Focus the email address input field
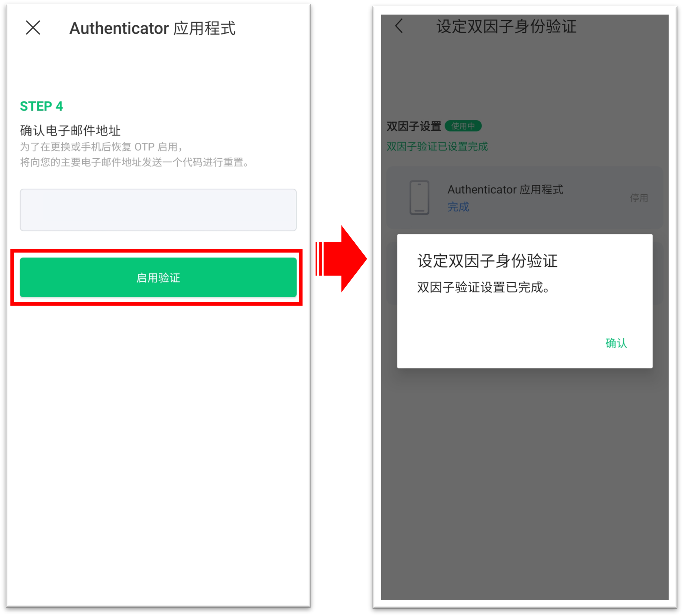This screenshot has width=683, height=616. (158, 210)
